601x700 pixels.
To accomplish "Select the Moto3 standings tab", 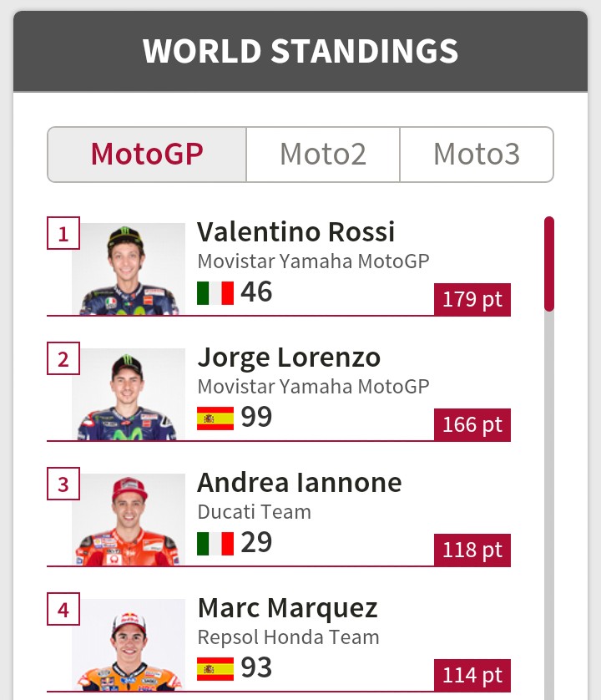I will 477,155.
